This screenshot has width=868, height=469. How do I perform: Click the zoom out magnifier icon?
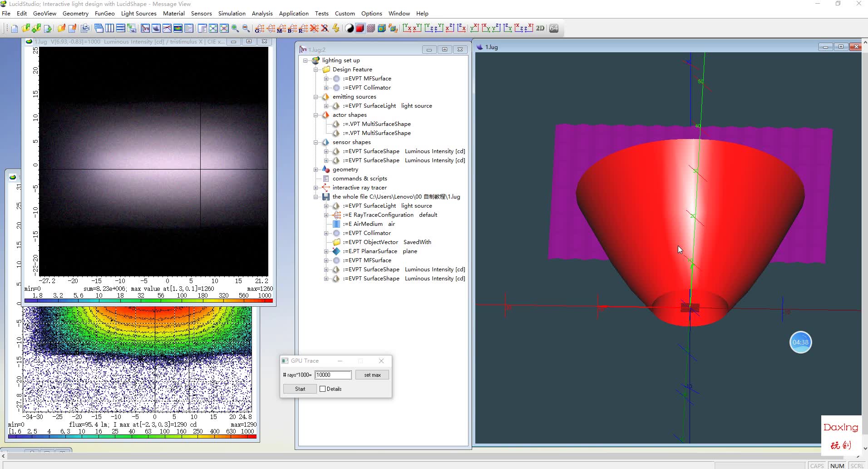(x=246, y=29)
